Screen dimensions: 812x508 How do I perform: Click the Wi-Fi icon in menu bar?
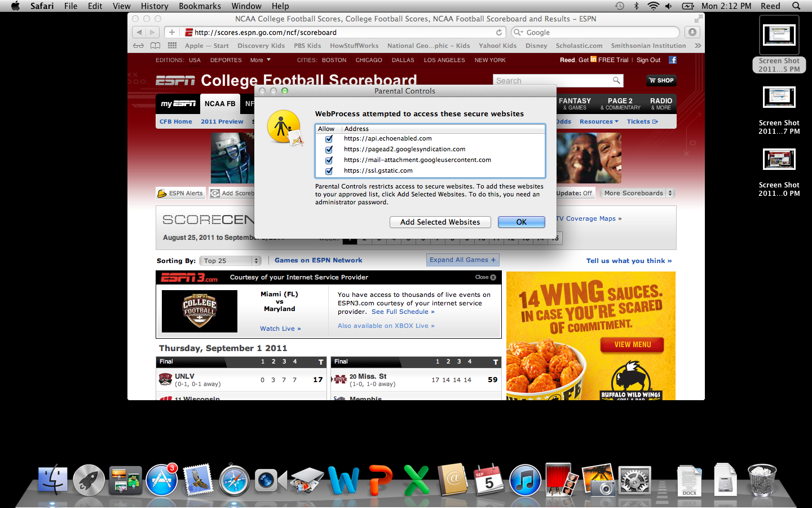(653, 6)
